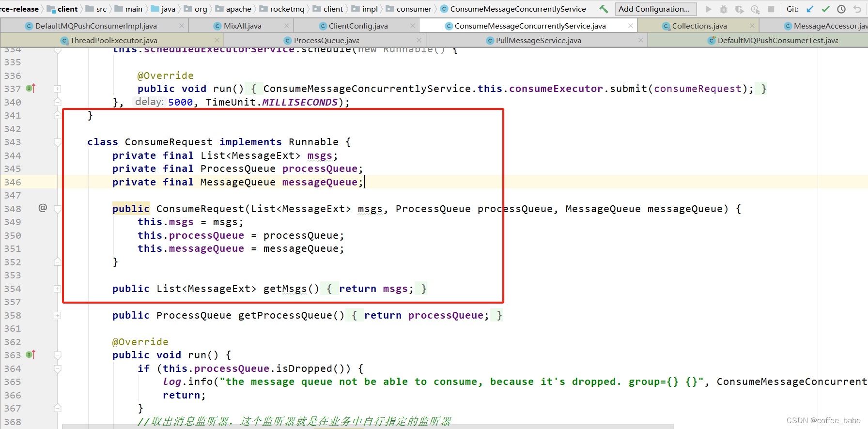The image size is (868, 429).
Task: Click the client module breadcrumb before src
Action: (x=62, y=9)
